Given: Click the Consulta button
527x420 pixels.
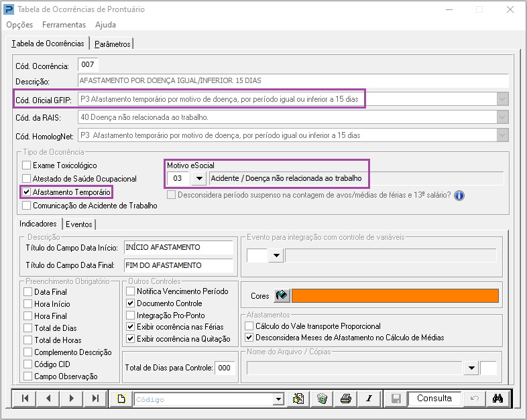Looking at the screenshot, I should tap(434, 399).
